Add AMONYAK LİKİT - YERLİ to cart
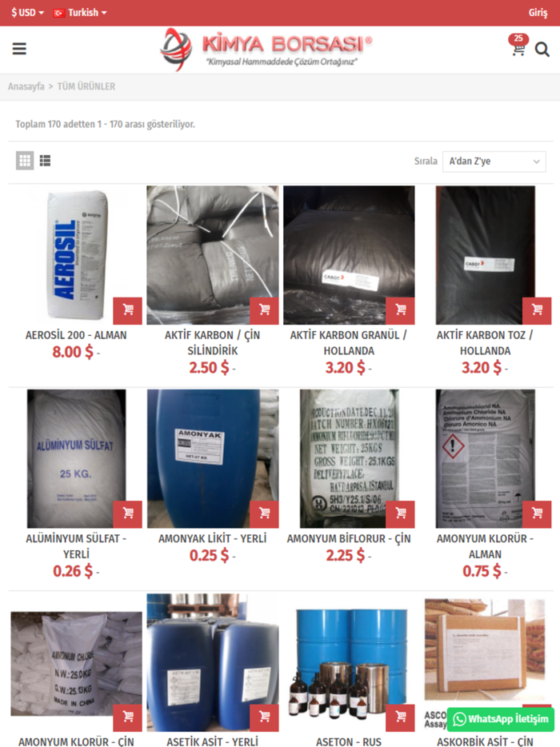The image size is (560, 747). coord(265,514)
